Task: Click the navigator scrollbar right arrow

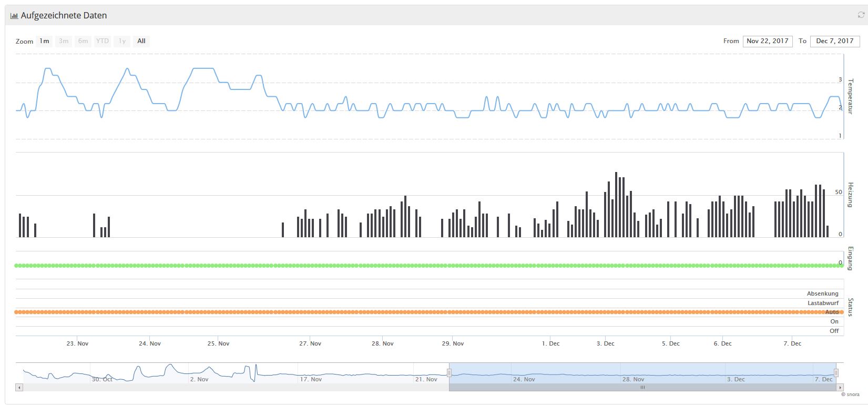Action: pos(840,388)
